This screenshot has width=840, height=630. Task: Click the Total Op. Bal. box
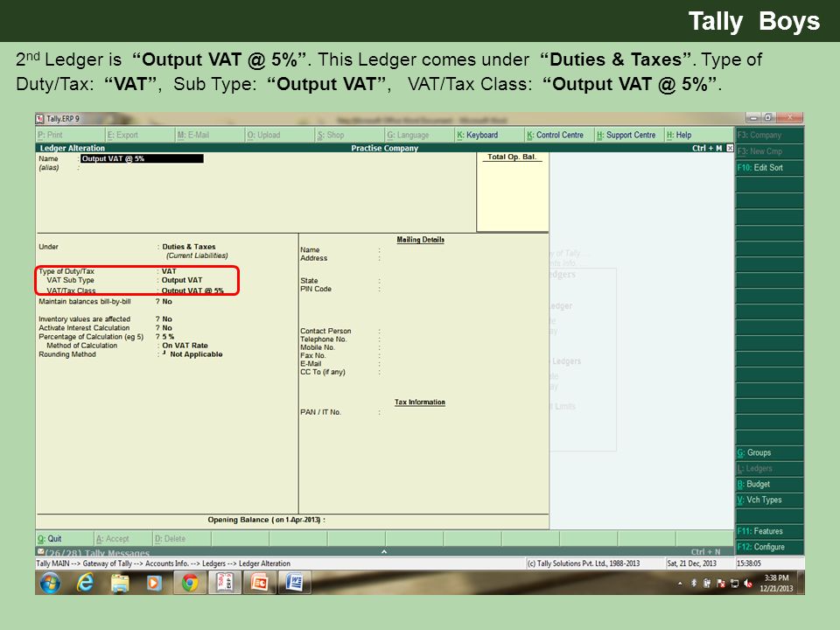click(512, 192)
